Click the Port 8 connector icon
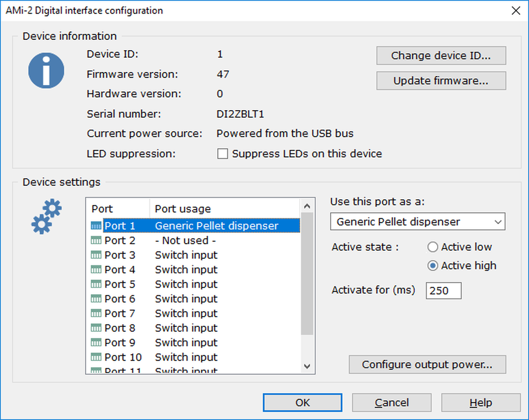 tap(96, 328)
